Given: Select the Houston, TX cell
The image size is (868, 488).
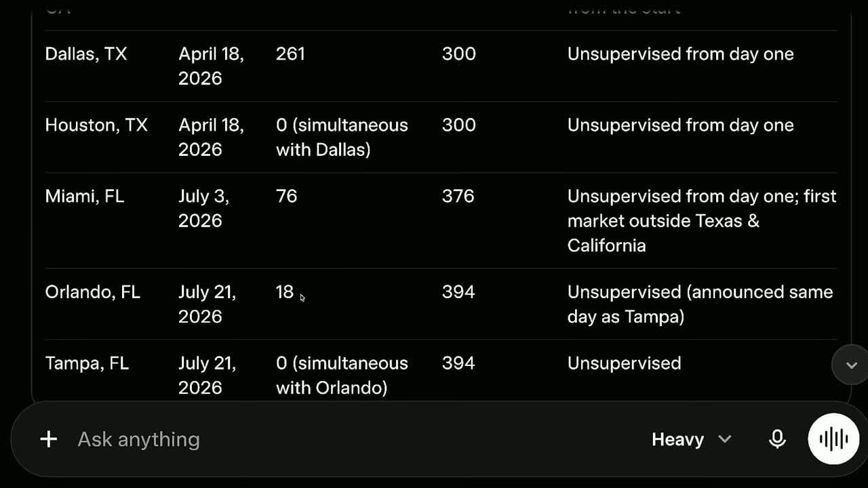Looking at the screenshot, I should coord(96,125).
